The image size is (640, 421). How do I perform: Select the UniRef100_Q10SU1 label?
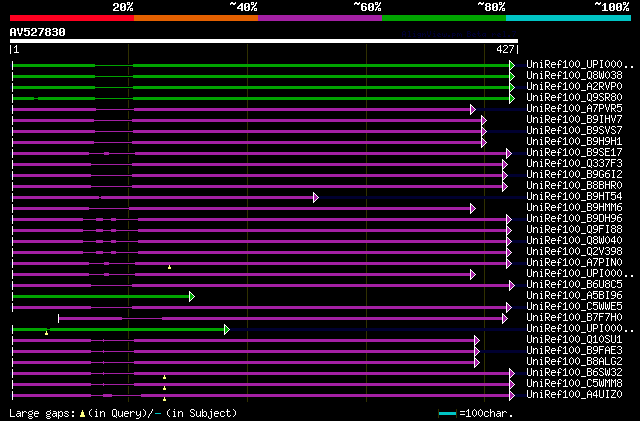(x=574, y=340)
